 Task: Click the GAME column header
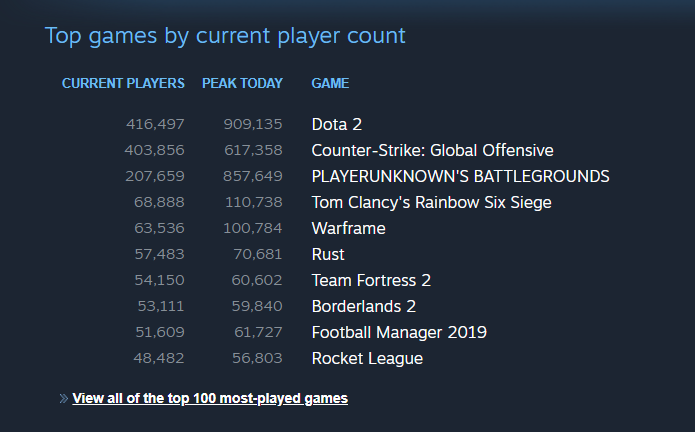click(x=330, y=83)
